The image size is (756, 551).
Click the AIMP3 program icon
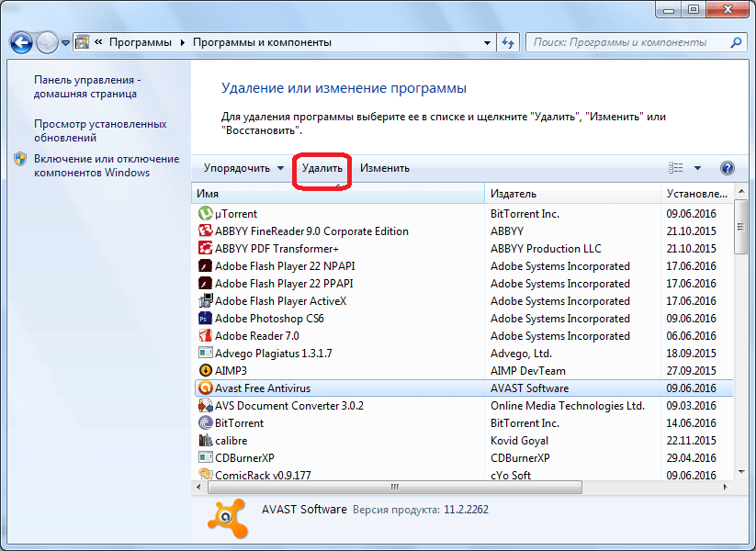pyautogui.click(x=206, y=370)
